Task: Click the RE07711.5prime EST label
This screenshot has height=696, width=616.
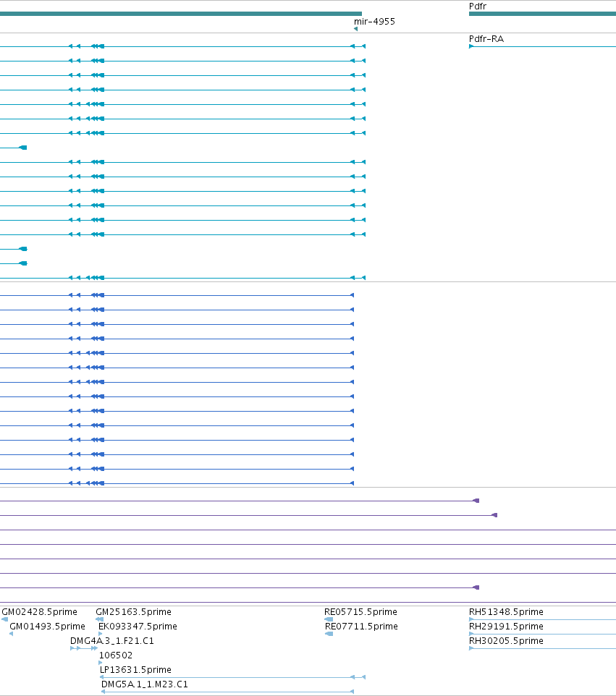Action: 361,627
